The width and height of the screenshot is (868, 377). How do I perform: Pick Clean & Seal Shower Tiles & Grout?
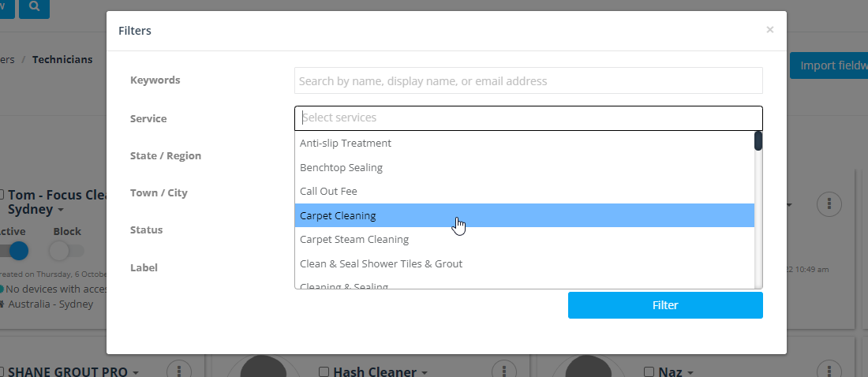click(524, 263)
